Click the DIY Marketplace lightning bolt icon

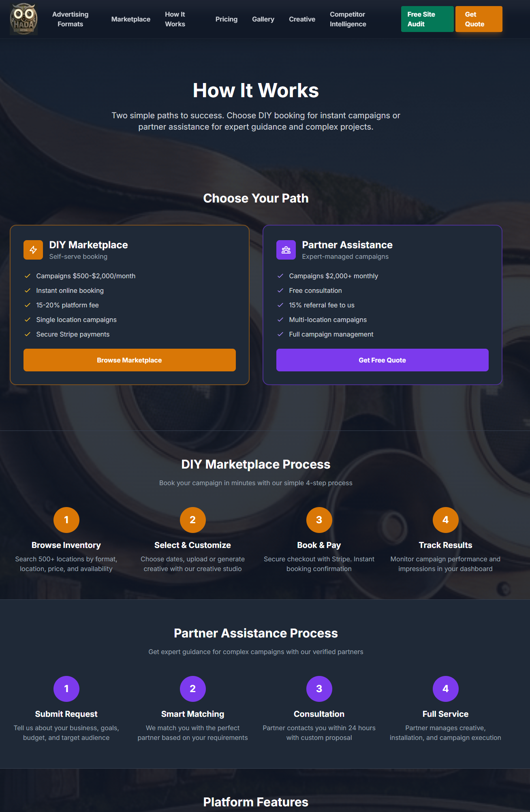[x=33, y=250]
